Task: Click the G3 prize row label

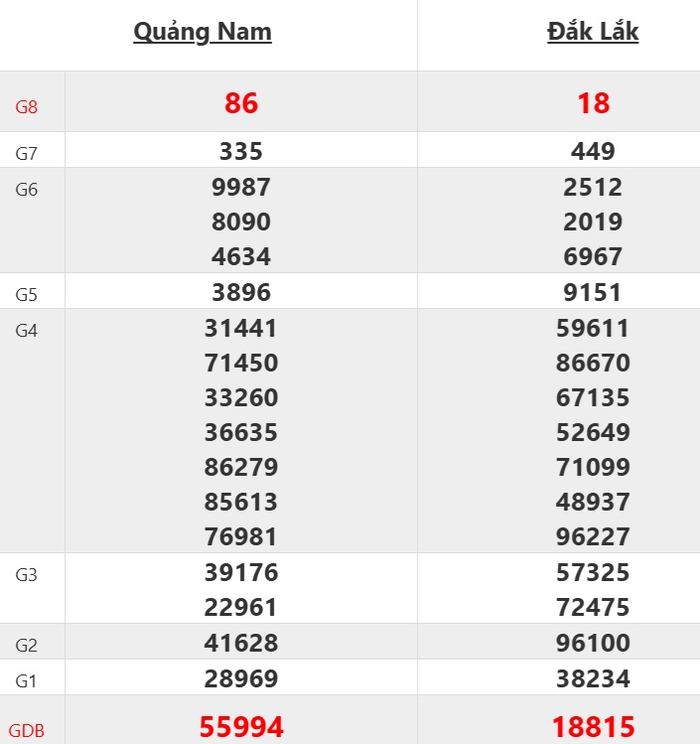Action: click(x=27, y=574)
